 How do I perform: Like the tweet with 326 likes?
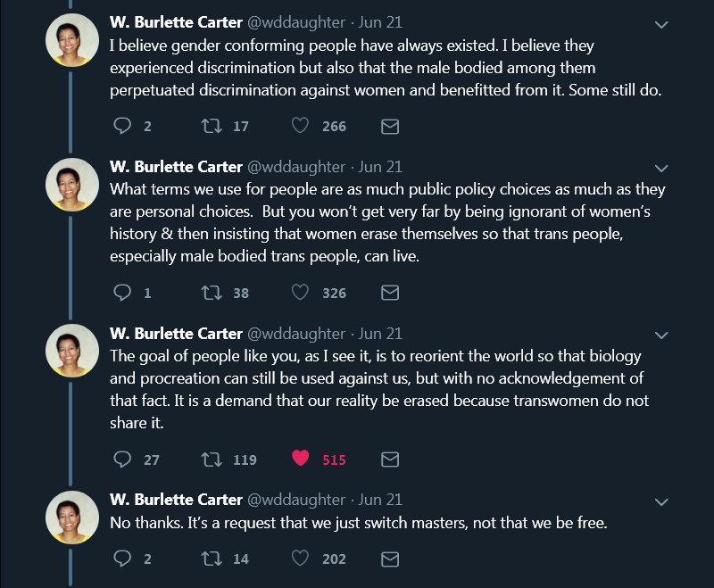pos(301,293)
